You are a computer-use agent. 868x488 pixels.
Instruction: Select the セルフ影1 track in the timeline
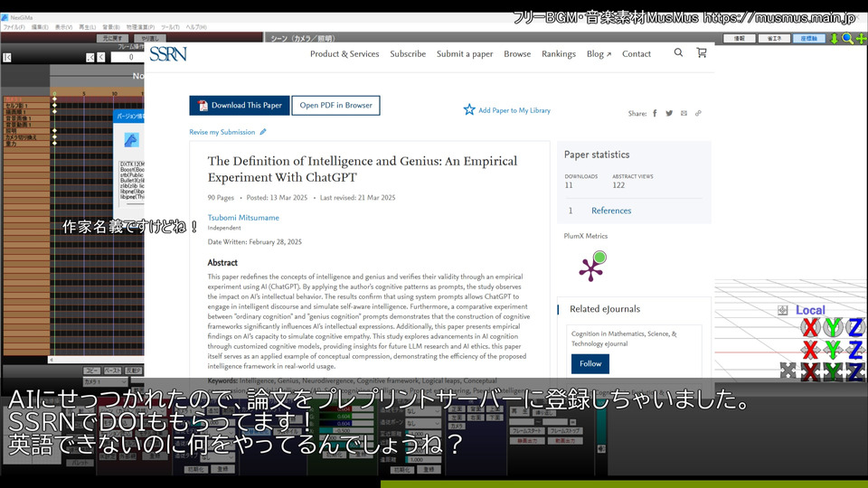tap(26, 106)
